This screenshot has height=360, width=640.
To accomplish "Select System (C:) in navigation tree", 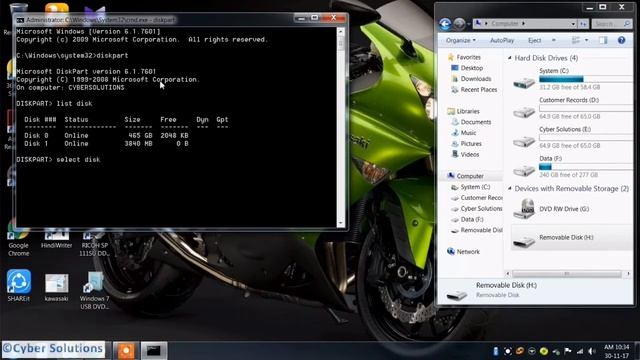I will coord(471,187).
